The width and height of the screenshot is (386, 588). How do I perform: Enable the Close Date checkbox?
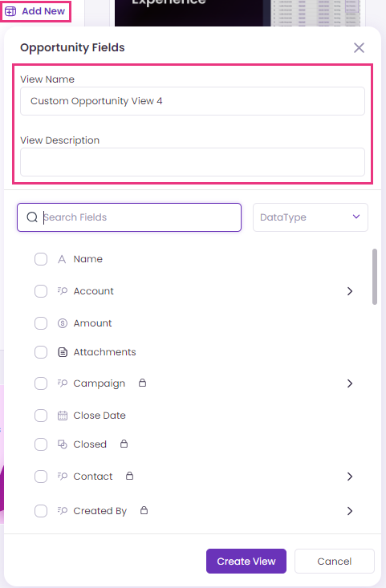point(41,416)
